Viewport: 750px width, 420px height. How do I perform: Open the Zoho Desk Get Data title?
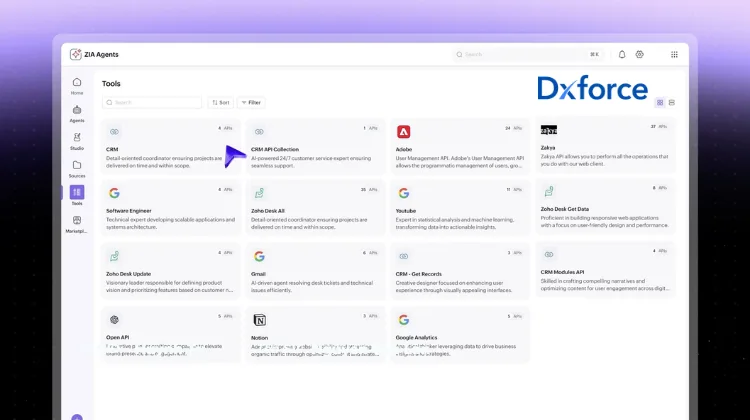tap(565, 209)
